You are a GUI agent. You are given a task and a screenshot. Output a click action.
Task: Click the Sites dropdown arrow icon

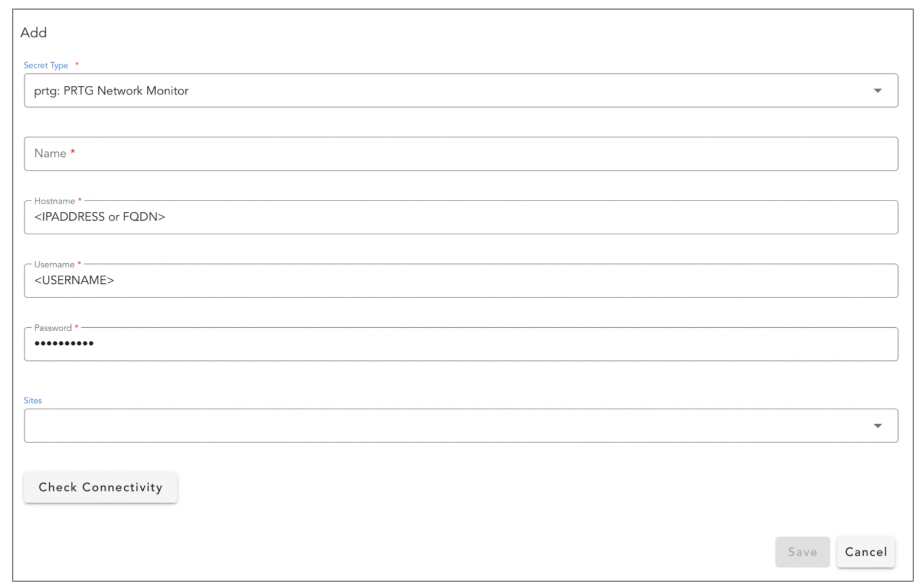[878, 425]
